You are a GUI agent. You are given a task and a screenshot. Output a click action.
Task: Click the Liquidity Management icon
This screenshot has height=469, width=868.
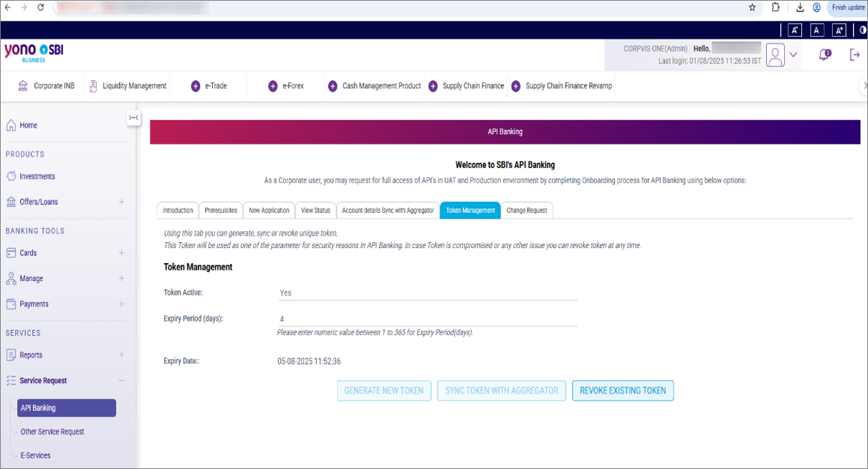pyautogui.click(x=93, y=86)
